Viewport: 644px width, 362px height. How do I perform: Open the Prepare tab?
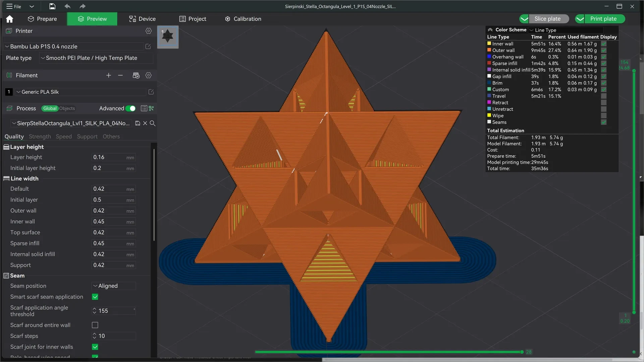click(43, 19)
